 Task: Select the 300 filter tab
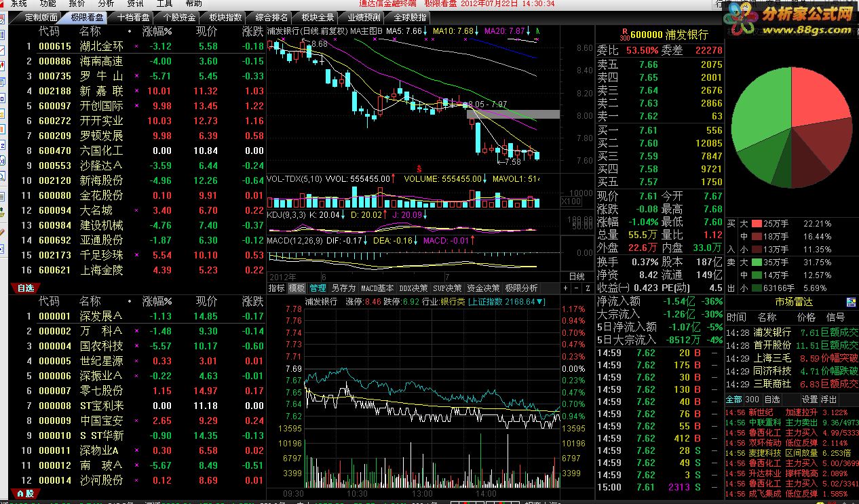pyautogui.click(x=752, y=400)
